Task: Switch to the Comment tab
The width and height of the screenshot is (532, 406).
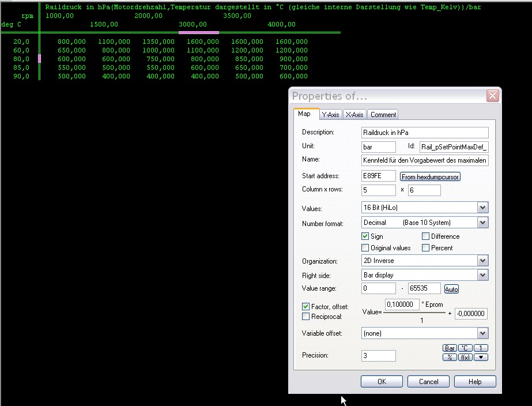Action: pos(383,115)
